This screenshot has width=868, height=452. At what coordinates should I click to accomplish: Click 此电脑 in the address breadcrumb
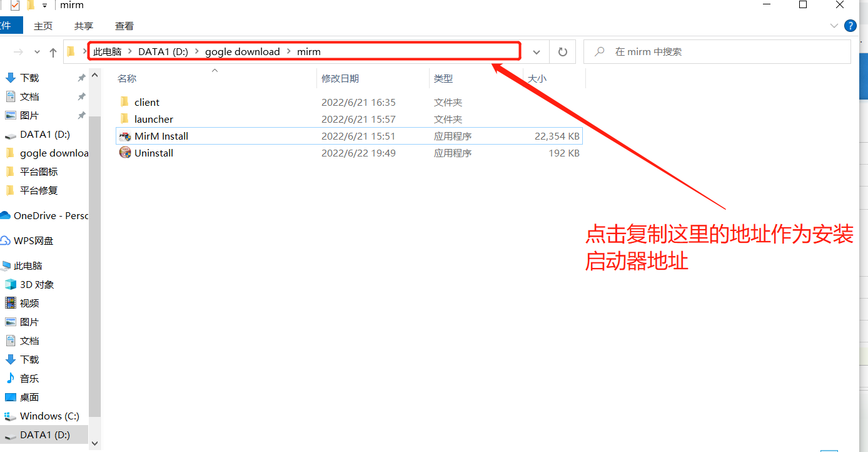(x=107, y=52)
